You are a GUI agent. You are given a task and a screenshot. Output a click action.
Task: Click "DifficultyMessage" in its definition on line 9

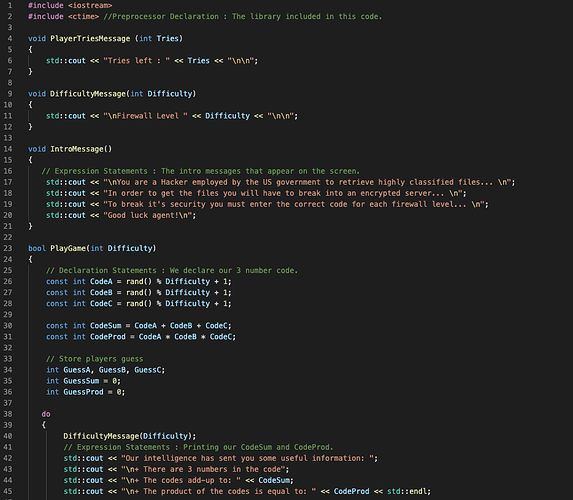88,94
